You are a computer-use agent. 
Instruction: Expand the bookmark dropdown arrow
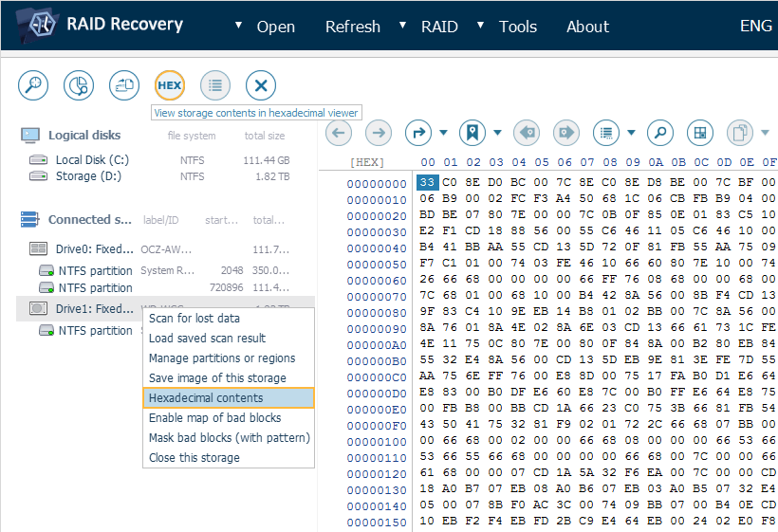point(497,133)
